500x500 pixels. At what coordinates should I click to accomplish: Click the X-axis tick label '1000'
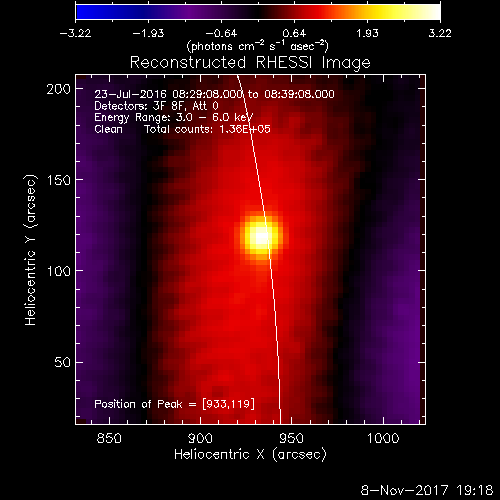click(383, 438)
